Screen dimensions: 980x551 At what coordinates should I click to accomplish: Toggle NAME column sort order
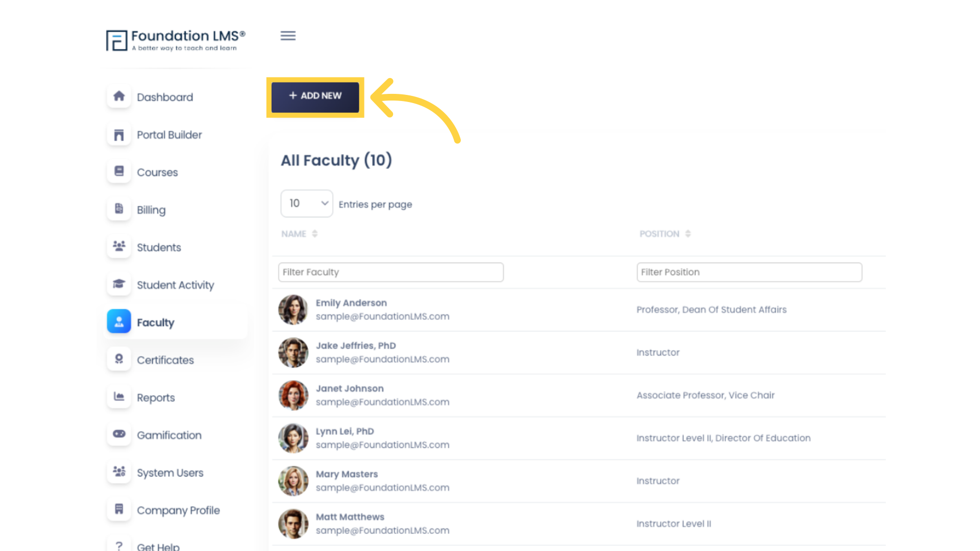coord(314,234)
